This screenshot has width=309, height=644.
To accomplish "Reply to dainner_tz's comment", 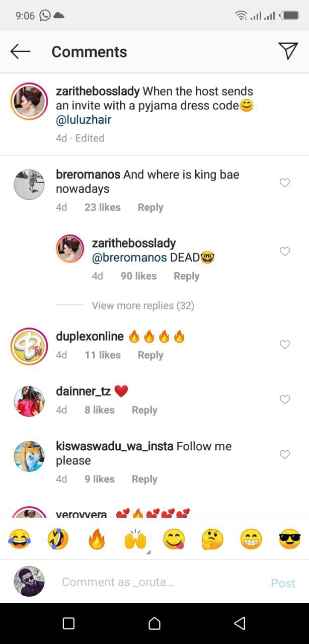I will pyautogui.click(x=144, y=410).
